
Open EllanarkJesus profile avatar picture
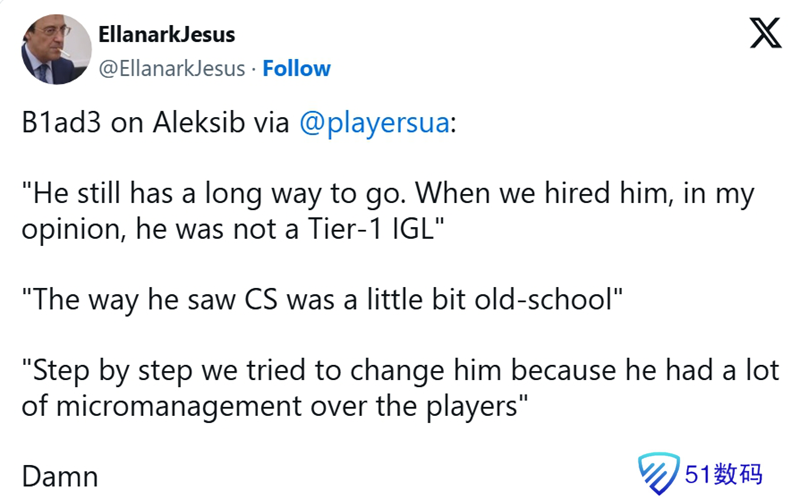tap(57, 50)
